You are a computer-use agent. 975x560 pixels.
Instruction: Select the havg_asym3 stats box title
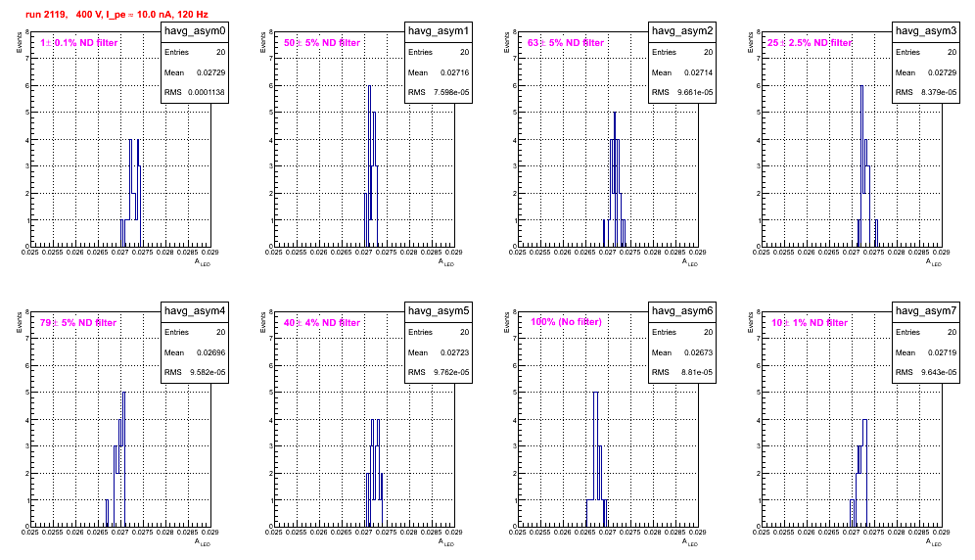[x=926, y=31]
